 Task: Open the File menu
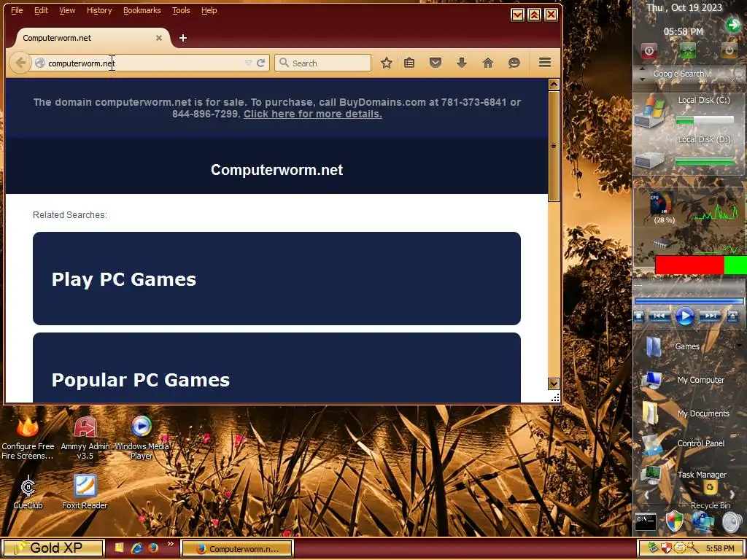point(17,10)
